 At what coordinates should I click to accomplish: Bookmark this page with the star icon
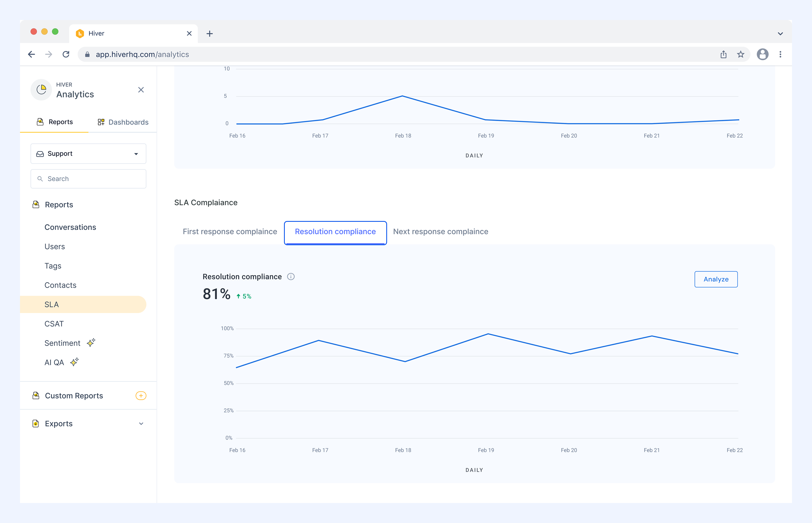[x=741, y=54]
